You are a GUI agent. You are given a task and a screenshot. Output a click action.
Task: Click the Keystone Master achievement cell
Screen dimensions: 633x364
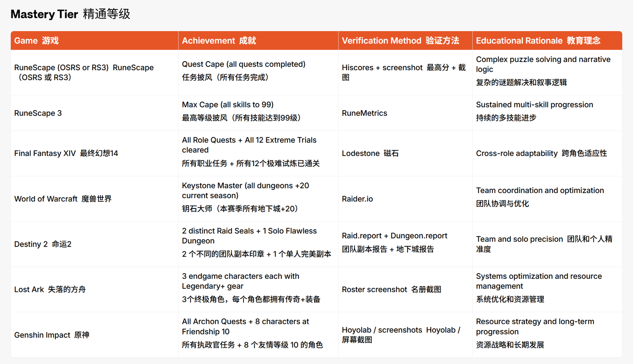pos(258,199)
